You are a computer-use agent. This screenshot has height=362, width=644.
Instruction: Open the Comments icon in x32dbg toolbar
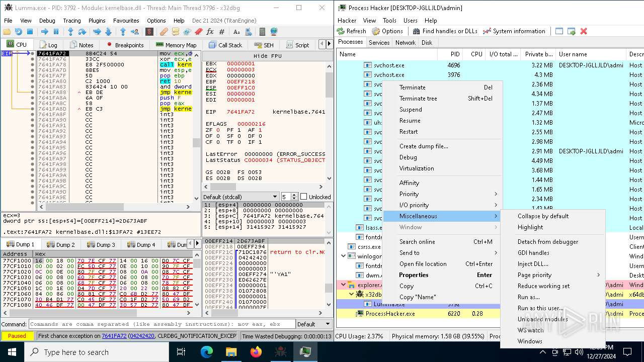point(176,32)
